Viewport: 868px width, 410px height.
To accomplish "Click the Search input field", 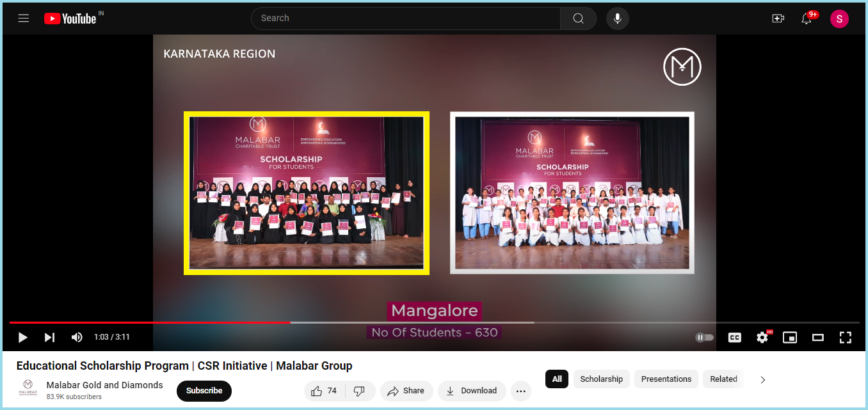I will 406,19.
